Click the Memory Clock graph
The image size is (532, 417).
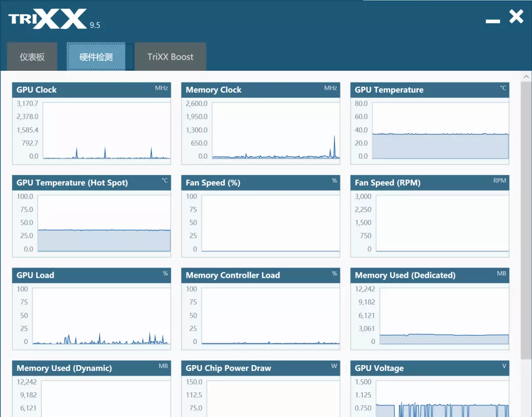click(x=276, y=131)
